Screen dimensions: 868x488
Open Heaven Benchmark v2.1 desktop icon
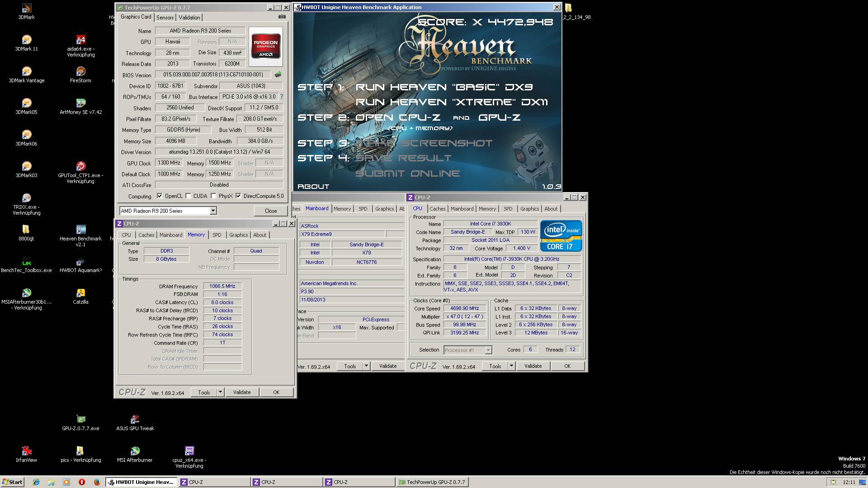point(80,235)
